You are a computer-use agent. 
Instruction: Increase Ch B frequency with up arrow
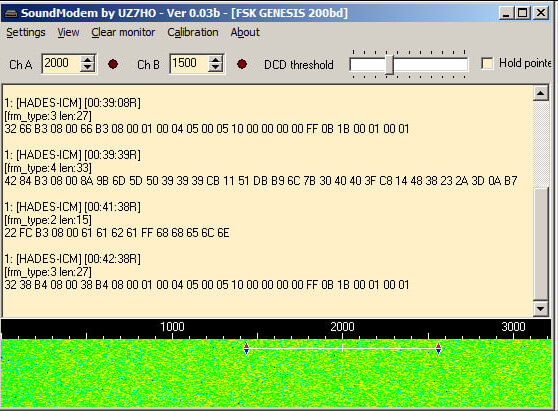[215, 59]
